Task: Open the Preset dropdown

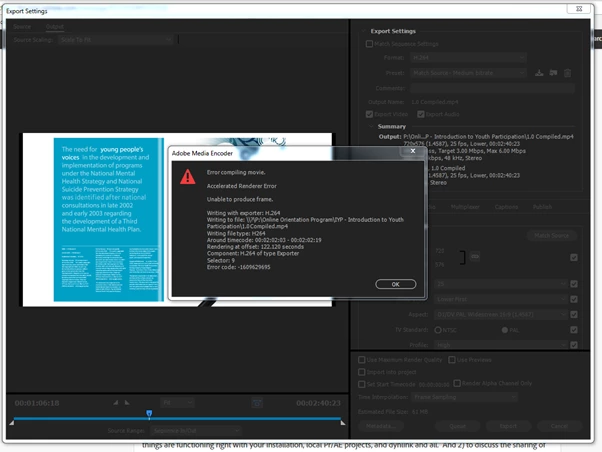Action: pos(468,73)
